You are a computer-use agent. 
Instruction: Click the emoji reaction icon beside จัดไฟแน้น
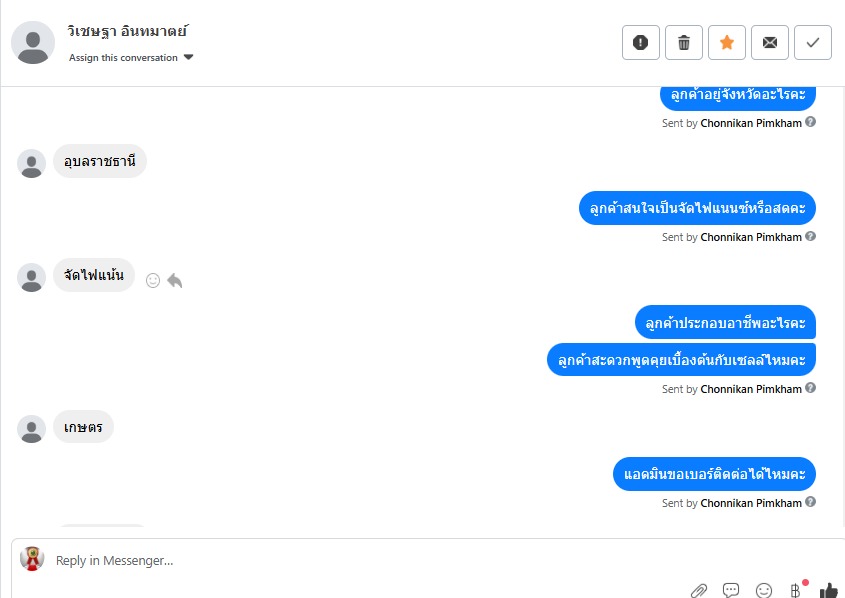point(153,281)
